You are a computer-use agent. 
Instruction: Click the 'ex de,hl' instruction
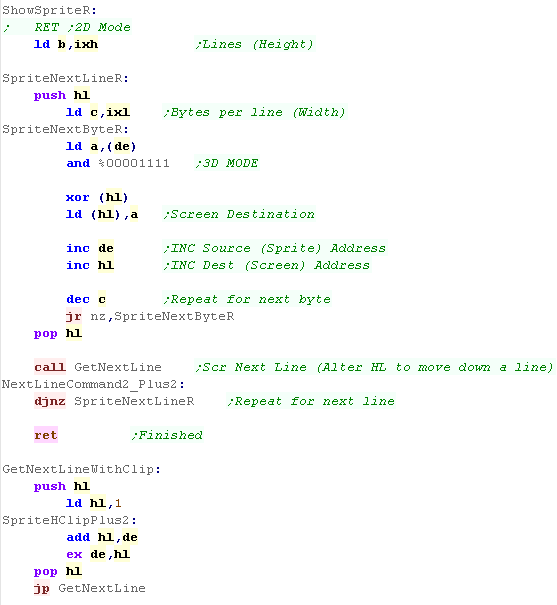coord(98,554)
